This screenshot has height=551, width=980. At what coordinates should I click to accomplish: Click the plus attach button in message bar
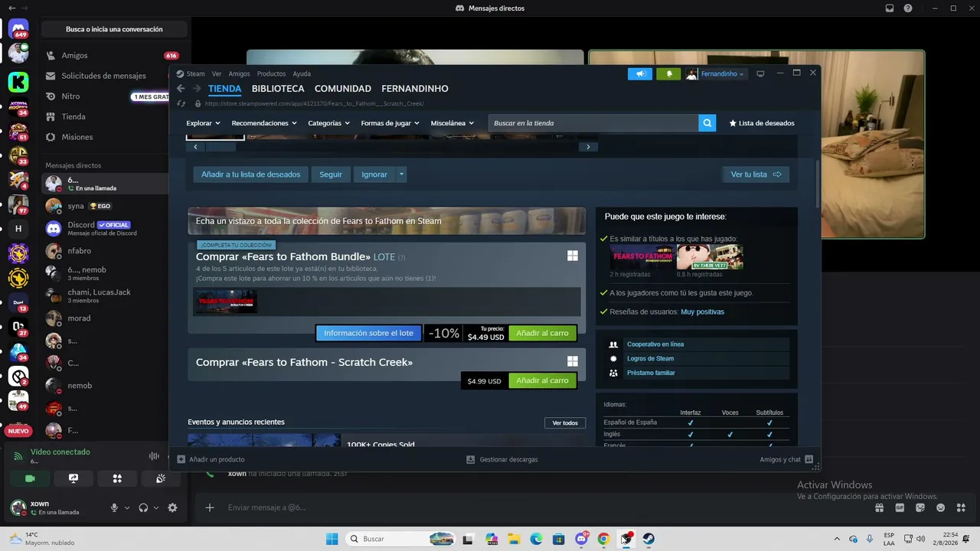click(x=209, y=507)
